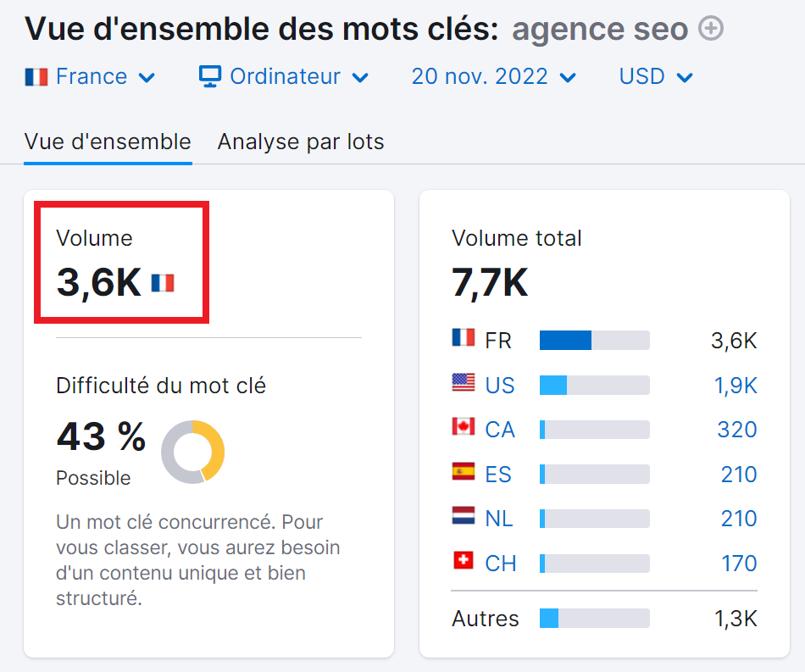Click the Switzerland flag icon

click(x=462, y=563)
